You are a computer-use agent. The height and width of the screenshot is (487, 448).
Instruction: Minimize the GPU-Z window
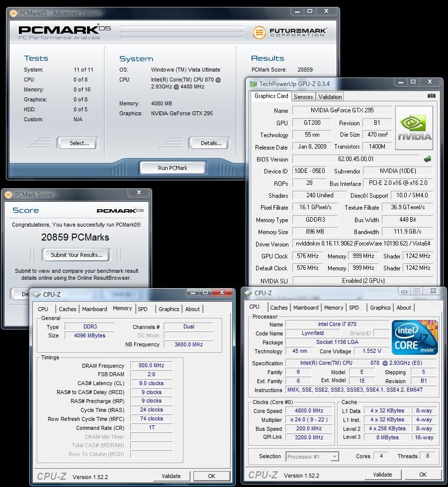pos(401,82)
